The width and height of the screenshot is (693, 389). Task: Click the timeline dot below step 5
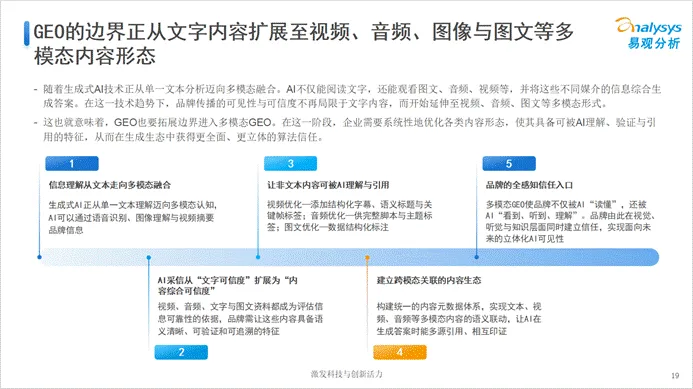[x=476, y=257]
